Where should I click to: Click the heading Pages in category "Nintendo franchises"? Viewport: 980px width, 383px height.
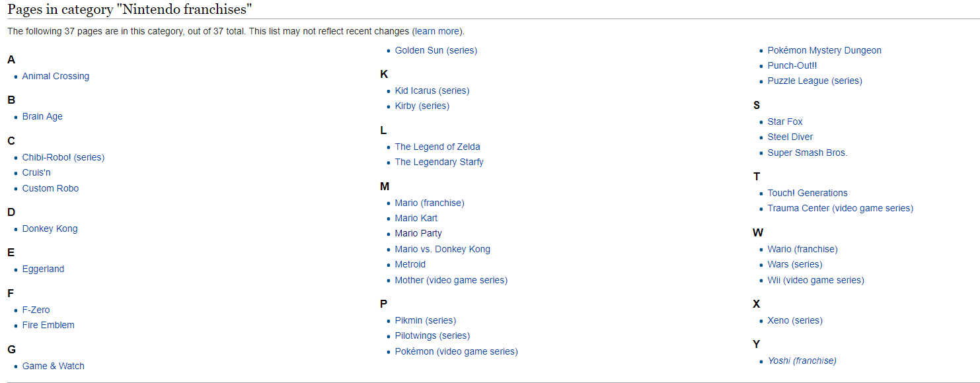coord(130,9)
